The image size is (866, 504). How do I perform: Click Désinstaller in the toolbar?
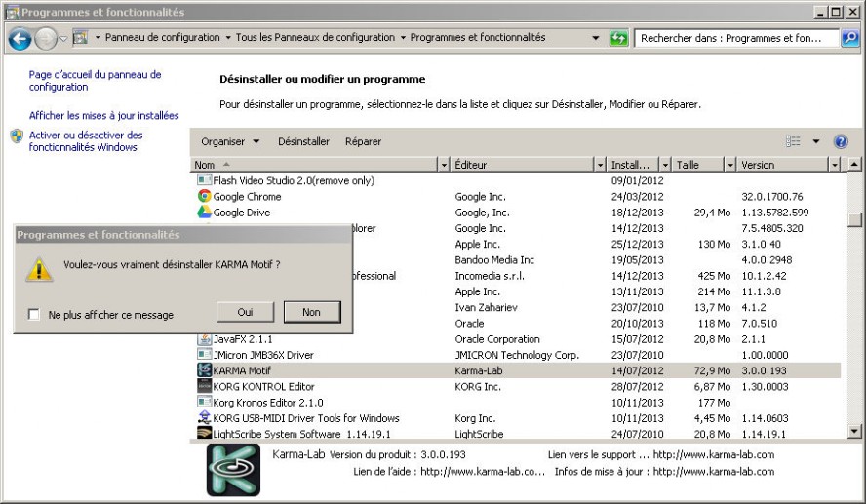pos(303,142)
